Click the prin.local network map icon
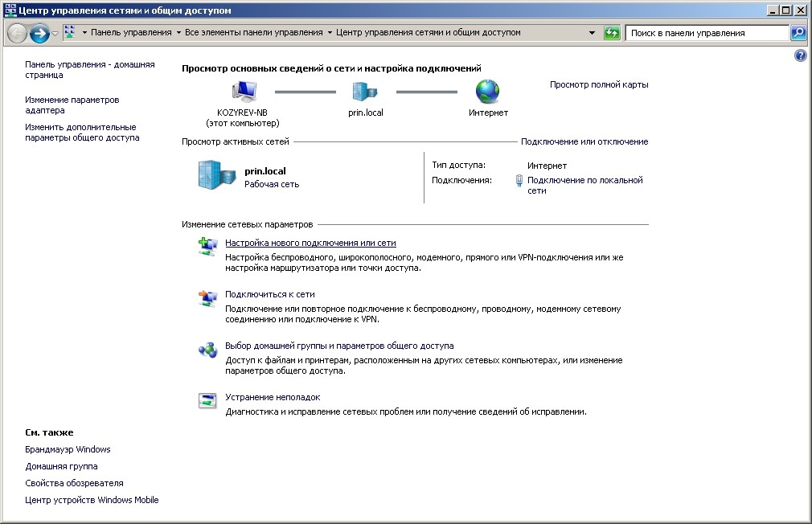This screenshot has width=812, height=524. click(x=365, y=92)
